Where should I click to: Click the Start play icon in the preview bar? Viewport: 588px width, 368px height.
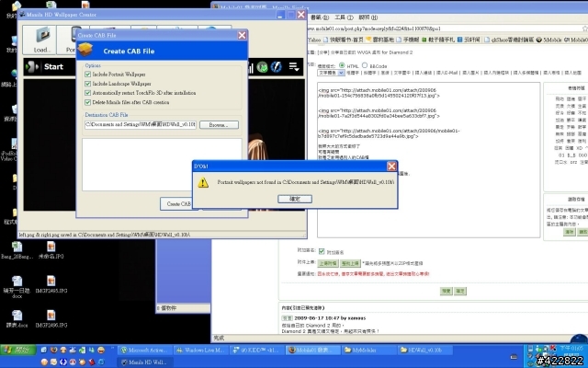coord(32,67)
